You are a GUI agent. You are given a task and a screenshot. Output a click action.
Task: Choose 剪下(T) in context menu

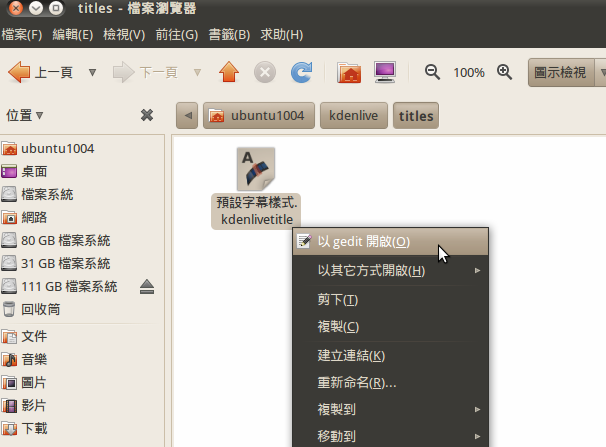(x=390, y=299)
